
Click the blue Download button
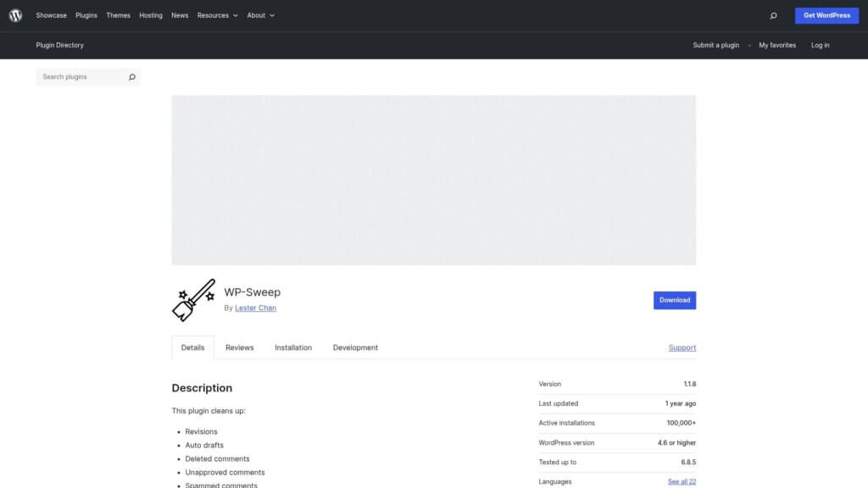click(x=674, y=300)
